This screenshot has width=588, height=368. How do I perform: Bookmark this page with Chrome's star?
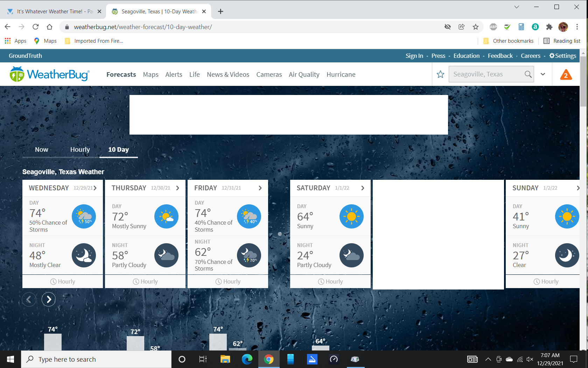click(x=475, y=27)
